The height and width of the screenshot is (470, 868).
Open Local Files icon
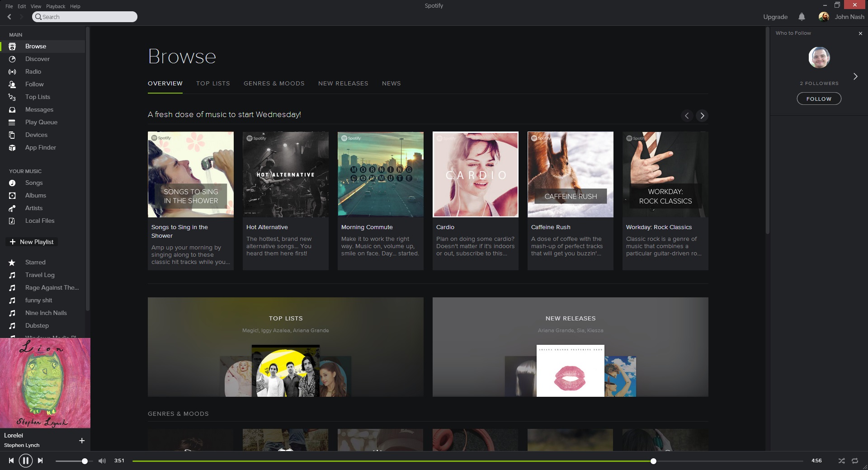tap(12, 221)
